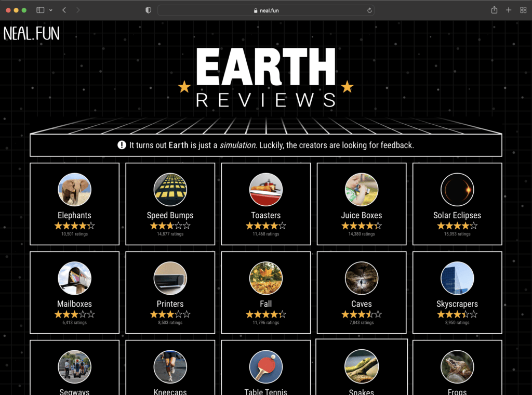Select the Toasters thumbnail icon

(x=265, y=189)
